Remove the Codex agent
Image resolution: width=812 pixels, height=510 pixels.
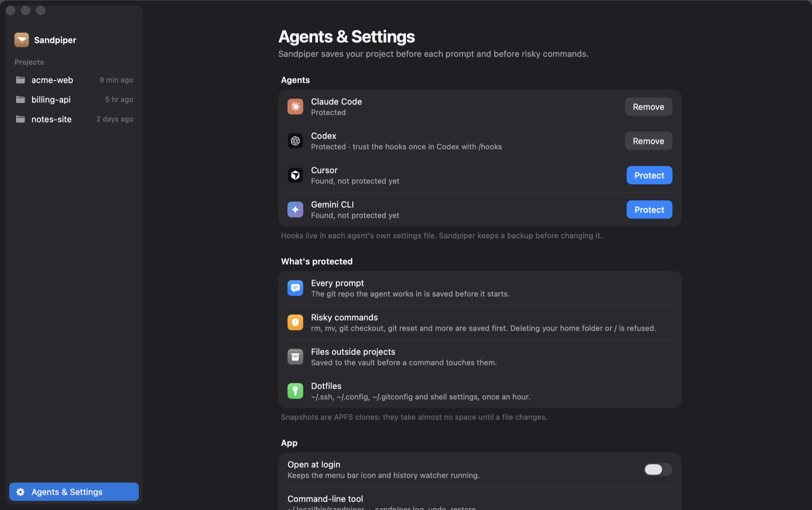(648, 141)
